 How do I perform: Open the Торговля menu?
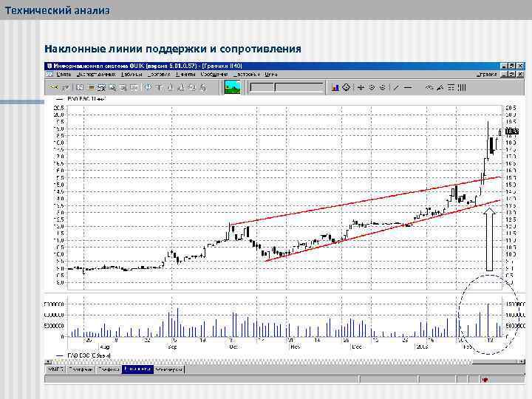159,75
